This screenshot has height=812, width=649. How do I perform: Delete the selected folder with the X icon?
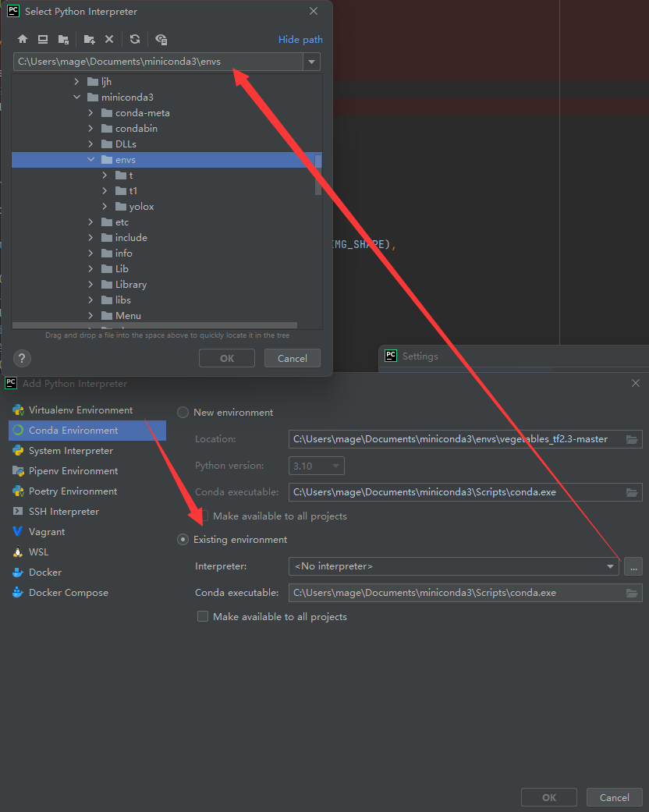pos(108,39)
